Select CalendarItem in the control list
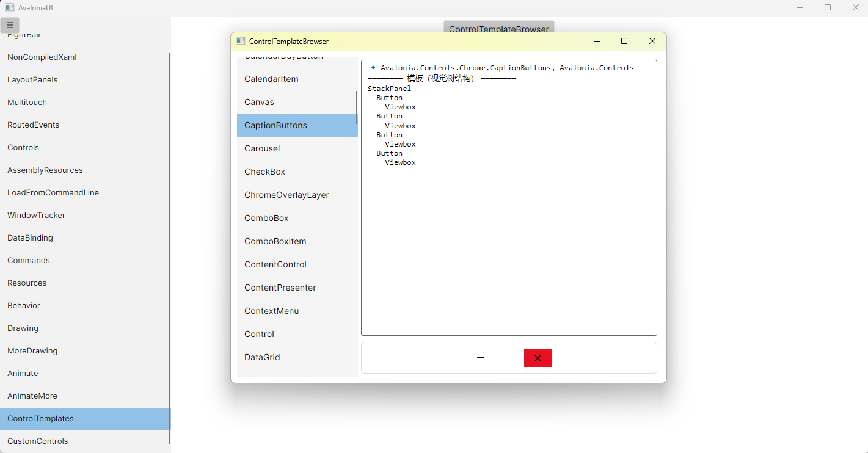This screenshot has width=868, height=453. [297, 79]
